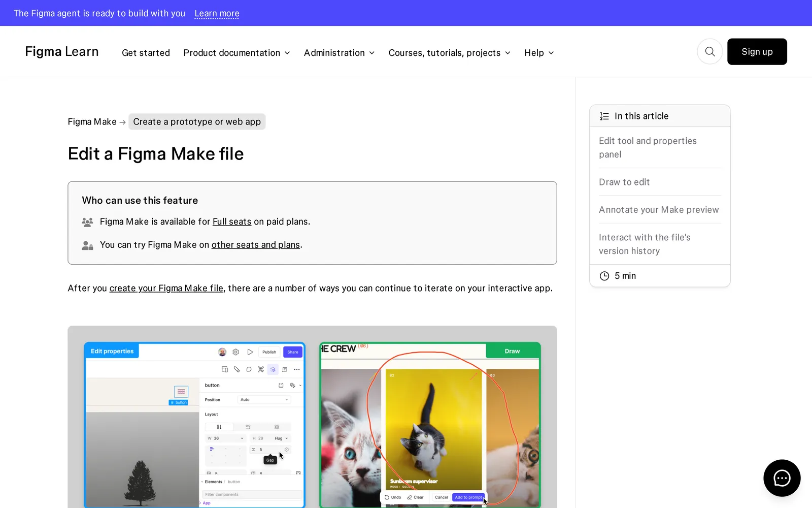
Task: Click the highlighted edit tool icon in screenshot
Action: [x=273, y=369]
